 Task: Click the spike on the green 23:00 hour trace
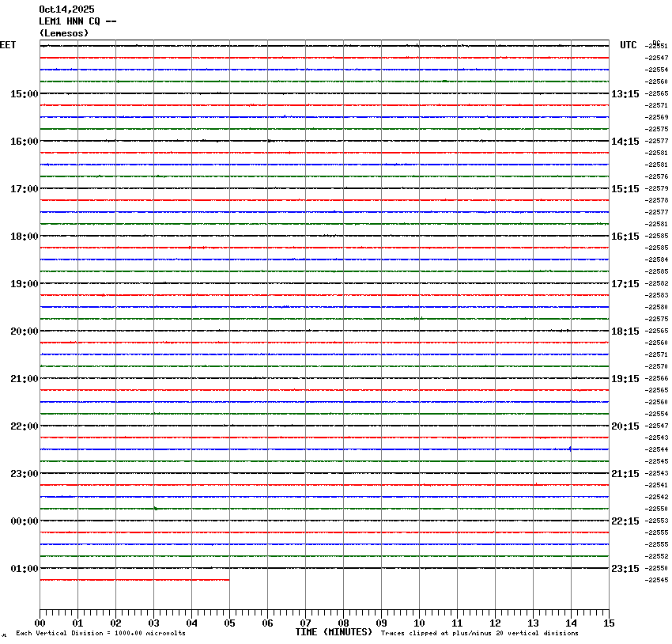click(155, 508)
